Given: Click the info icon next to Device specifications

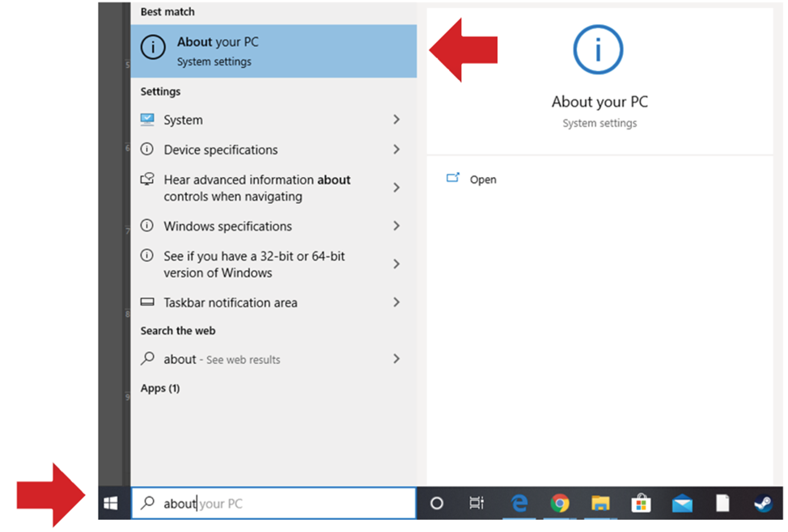Looking at the screenshot, I should [146, 150].
